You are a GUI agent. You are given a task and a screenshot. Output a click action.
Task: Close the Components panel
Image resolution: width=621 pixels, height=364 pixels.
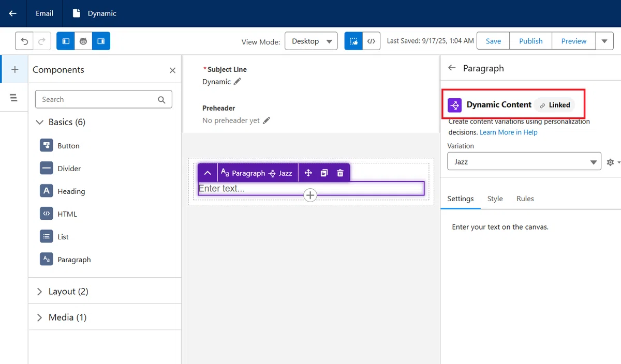pos(172,70)
